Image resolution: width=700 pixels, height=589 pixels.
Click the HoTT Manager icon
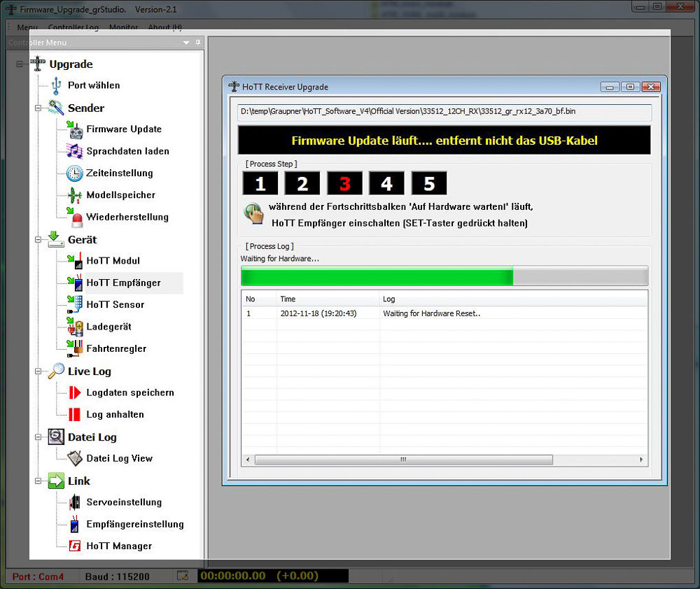74,546
